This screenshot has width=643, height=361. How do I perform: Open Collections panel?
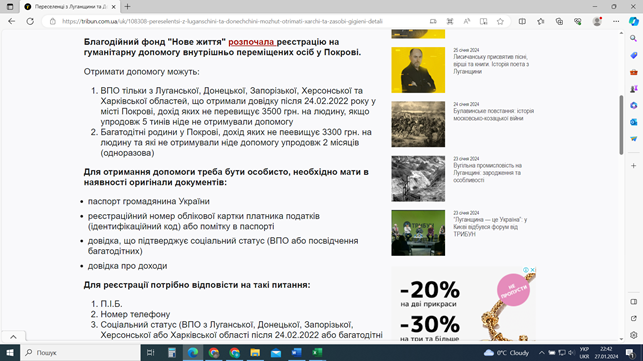click(559, 21)
